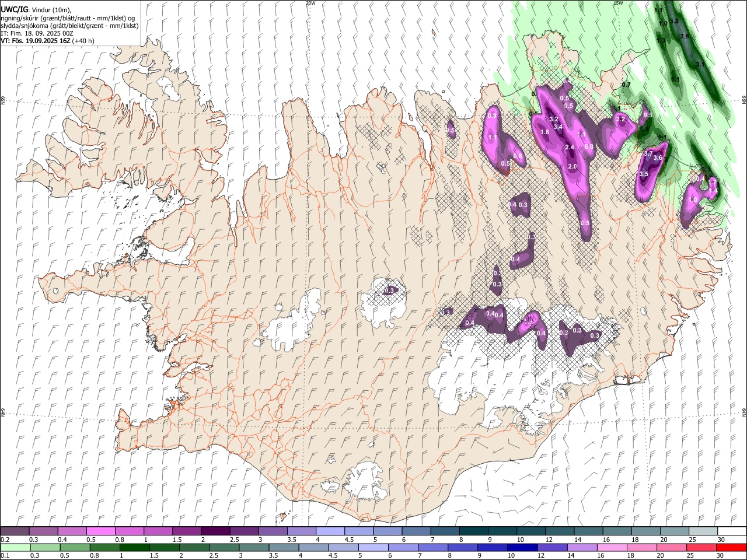
Task: Click the 'UWC/IG: Vindur (10m)' title line
Action: coord(36,9)
